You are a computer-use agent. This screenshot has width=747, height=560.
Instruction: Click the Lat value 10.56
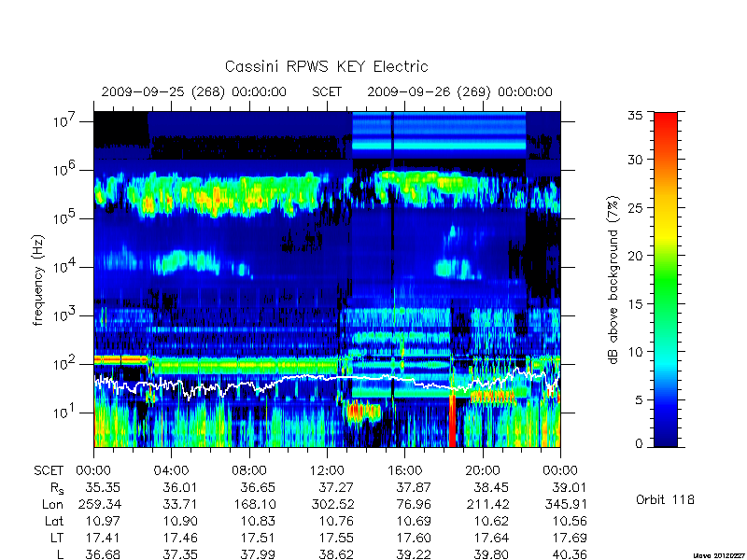coord(570,521)
